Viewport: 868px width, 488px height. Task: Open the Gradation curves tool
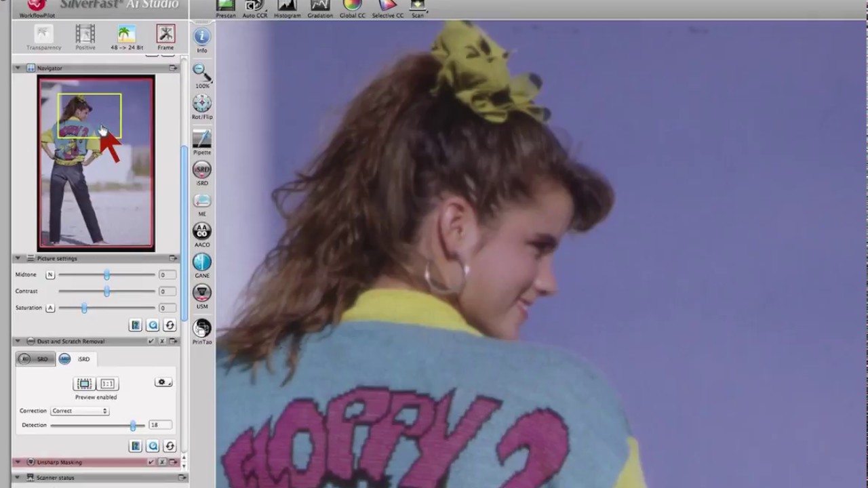click(319, 9)
